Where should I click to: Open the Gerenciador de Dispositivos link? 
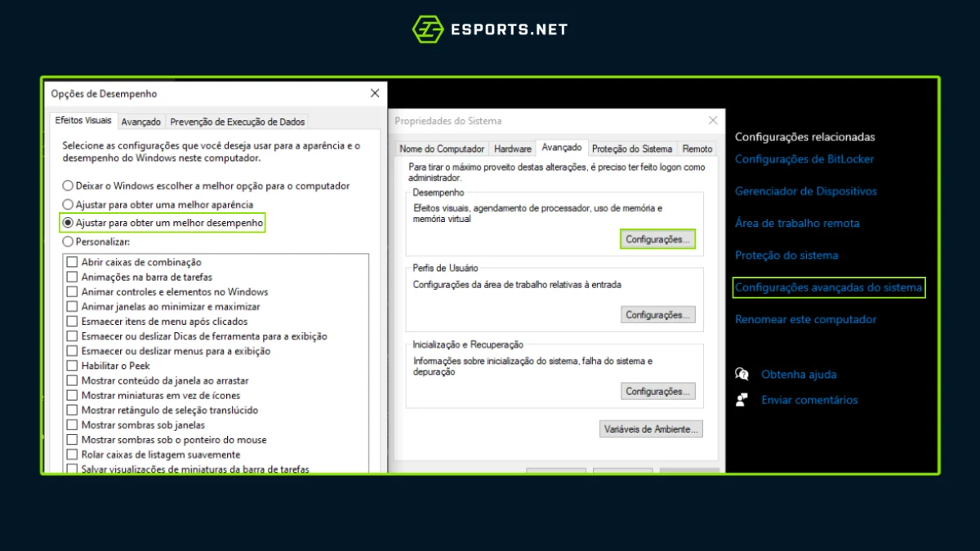805,191
